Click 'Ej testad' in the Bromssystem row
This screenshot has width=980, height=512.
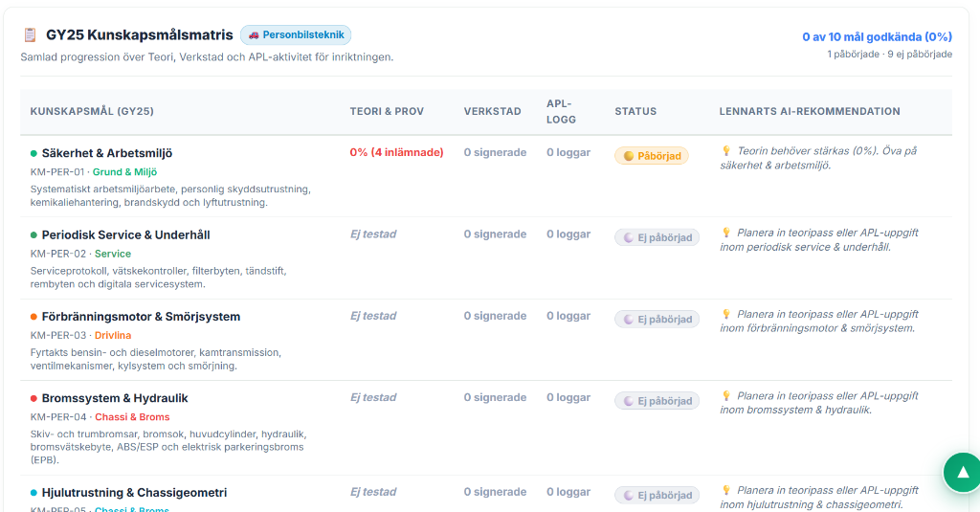(373, 397)
